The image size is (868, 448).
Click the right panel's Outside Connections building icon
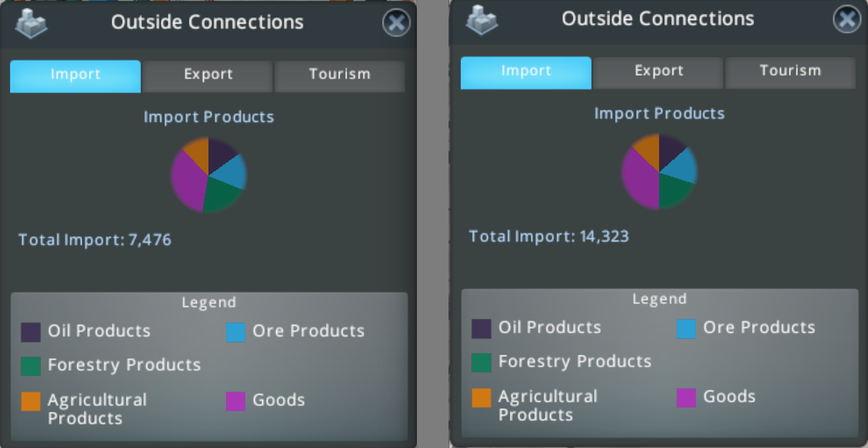coord(481,20)
